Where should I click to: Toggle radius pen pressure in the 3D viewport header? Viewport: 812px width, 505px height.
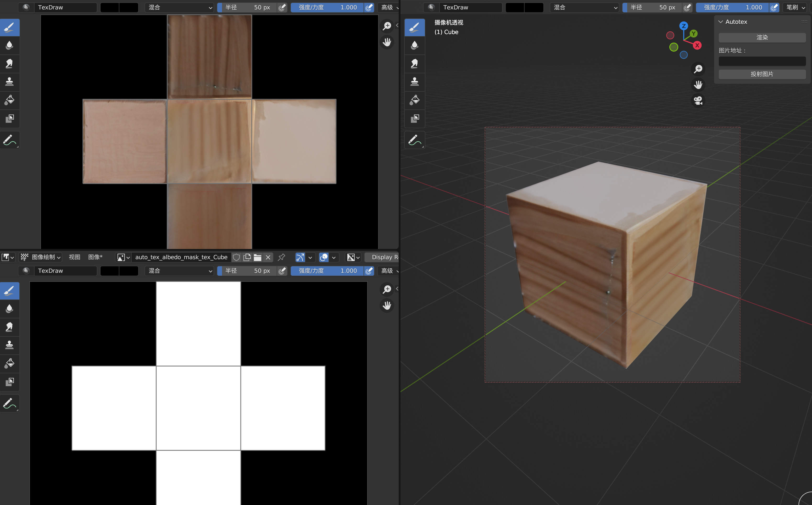tap(687, 7)
